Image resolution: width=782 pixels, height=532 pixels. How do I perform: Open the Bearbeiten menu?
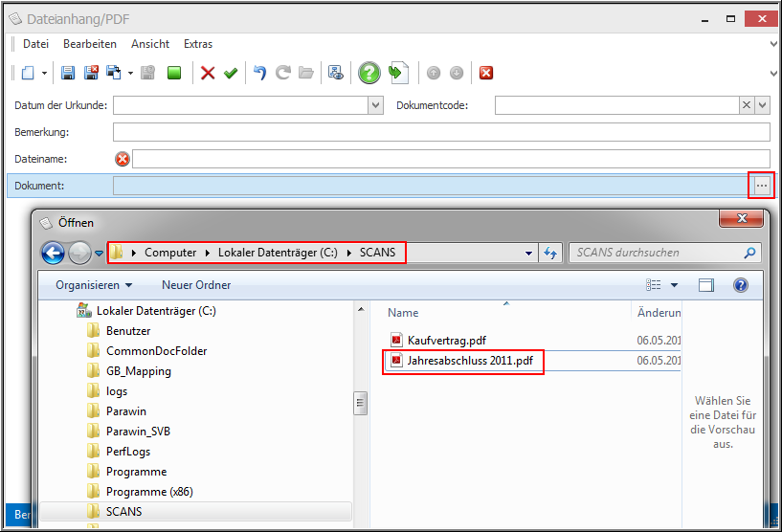tap(90, 44)
